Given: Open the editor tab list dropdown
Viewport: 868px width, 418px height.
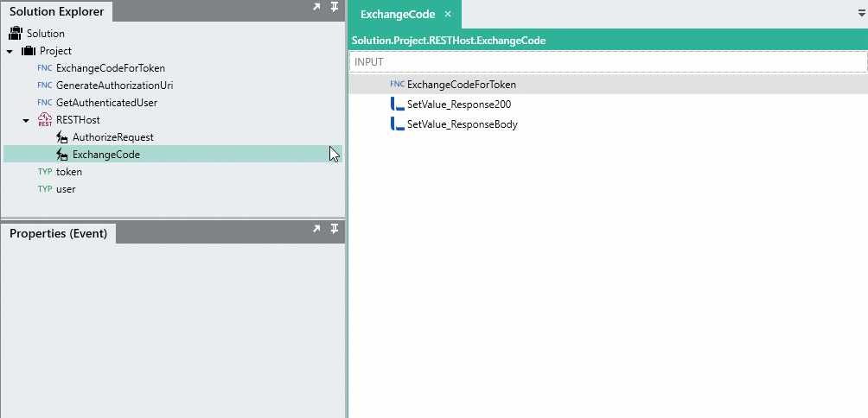Looking at the screenshot, I should (x=861, y=14).
